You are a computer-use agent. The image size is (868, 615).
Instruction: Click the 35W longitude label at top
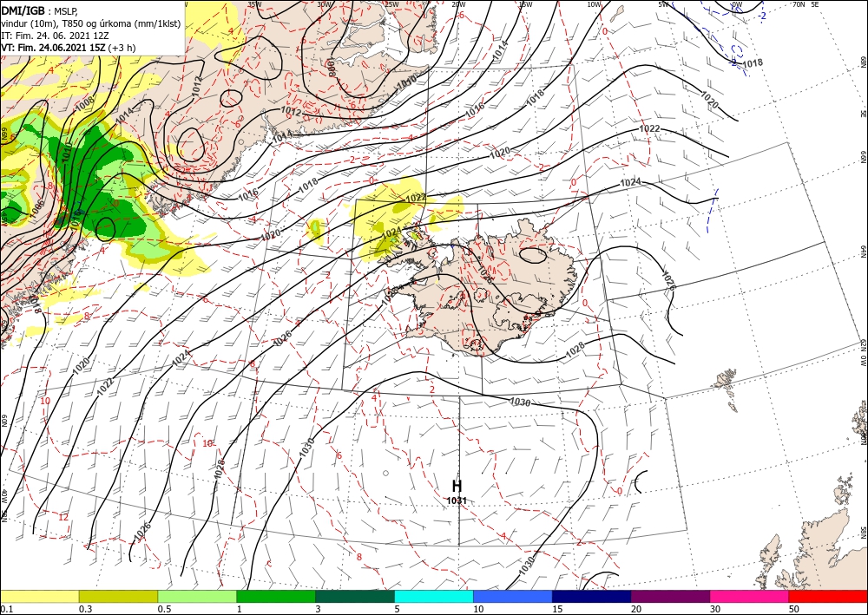click(253, 4)
